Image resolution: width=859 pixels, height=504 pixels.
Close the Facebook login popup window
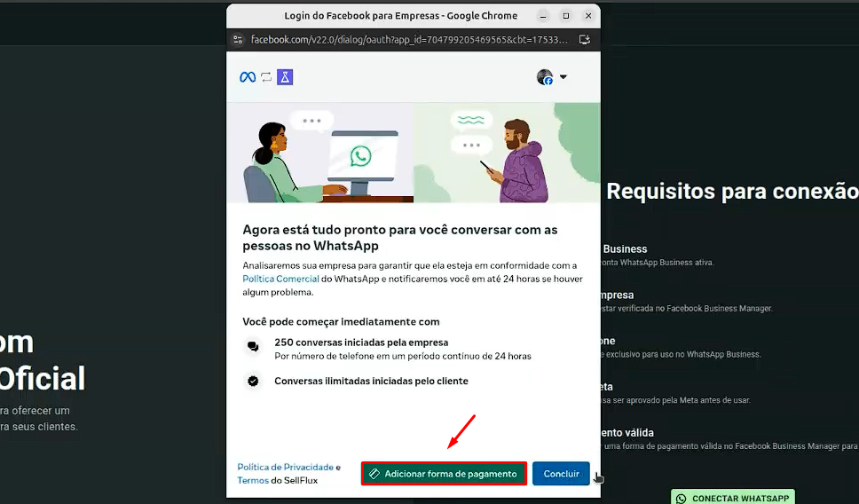point(588,16)
